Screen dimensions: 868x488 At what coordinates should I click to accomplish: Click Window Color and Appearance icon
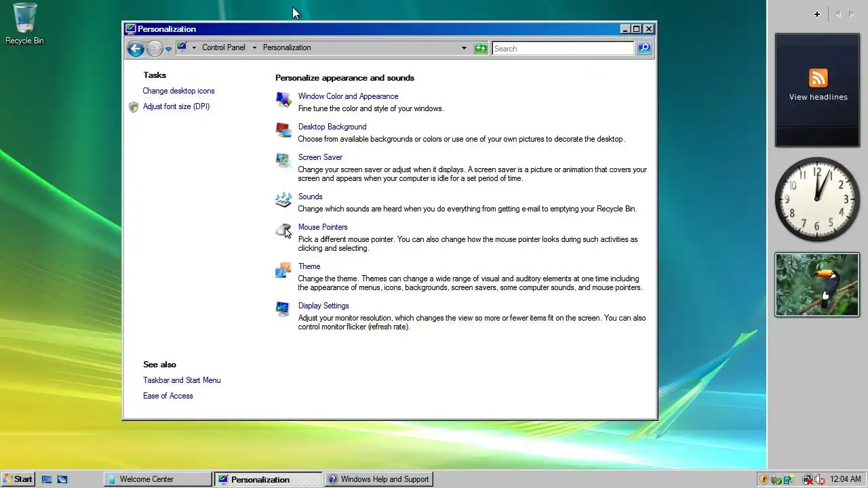pos(283,100)
